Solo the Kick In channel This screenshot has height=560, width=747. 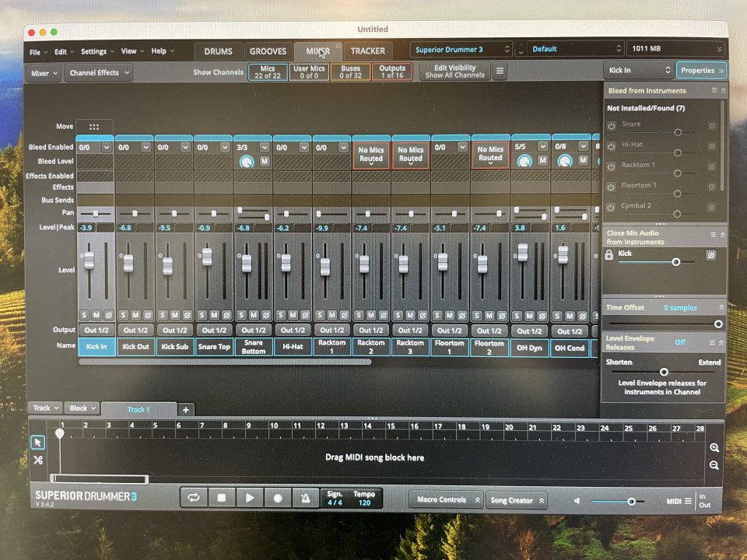point(85,315)
